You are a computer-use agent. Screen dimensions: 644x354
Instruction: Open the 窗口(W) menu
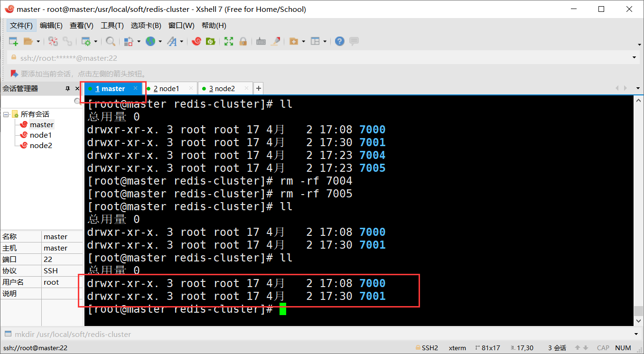click(181, 25)
